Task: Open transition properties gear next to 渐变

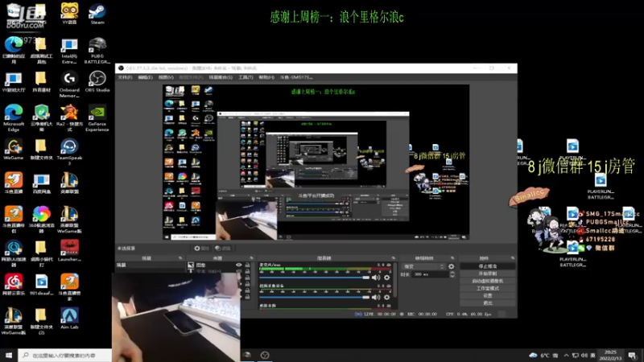Action: tap(452, 266)
